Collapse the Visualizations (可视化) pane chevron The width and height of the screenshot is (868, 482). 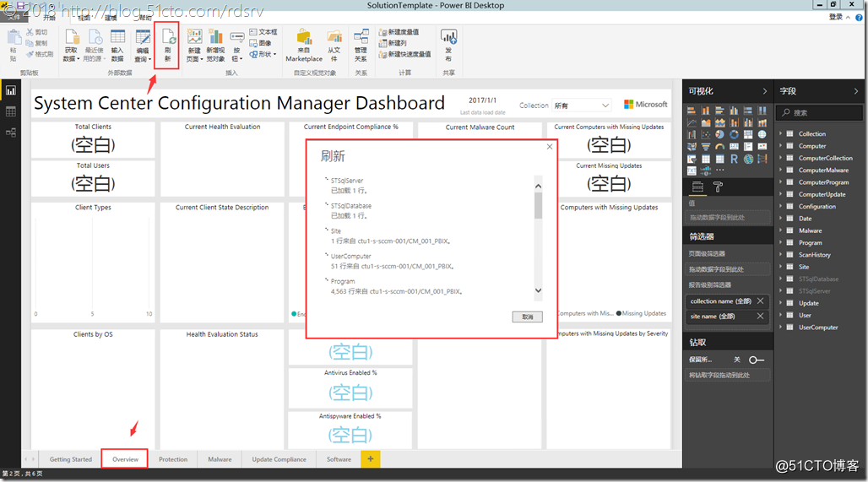pyautogui.click(x=764, y=91)
